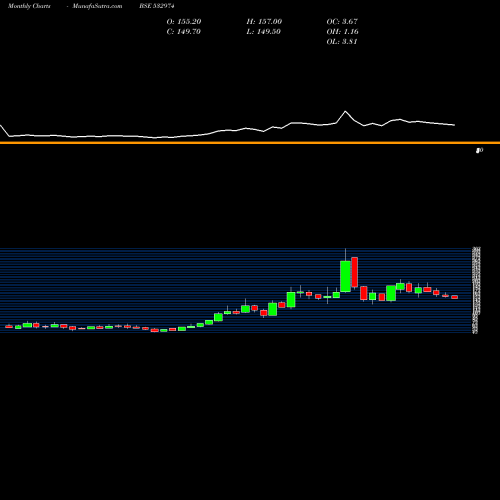Click the open value 'O: 155.20'
Image resolution: width=500 pixels, height=500 pixels.
point(184,22)
